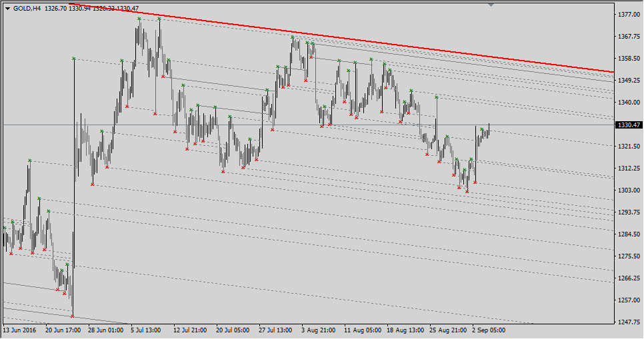This screenshot has height=339, width=644.
Task: Click green fractal marker atop the 20 Jun spike
Action: coord(73,59)
